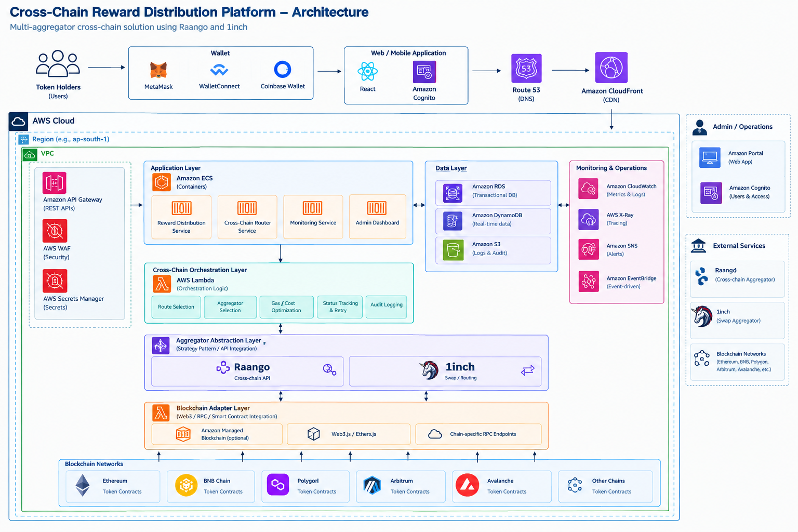Click the Reward Distribution Service container icon
798x532 pixels.
click(181, 208)
